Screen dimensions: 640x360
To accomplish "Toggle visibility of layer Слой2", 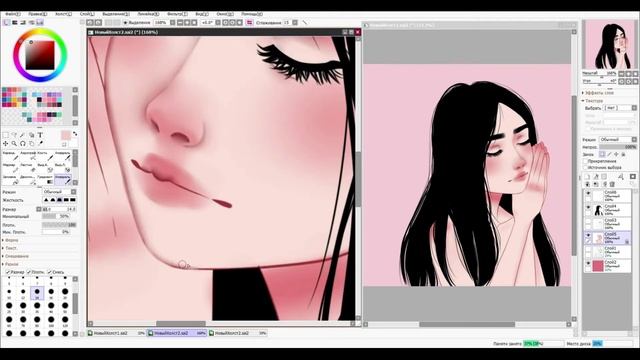I will point(588,264).
